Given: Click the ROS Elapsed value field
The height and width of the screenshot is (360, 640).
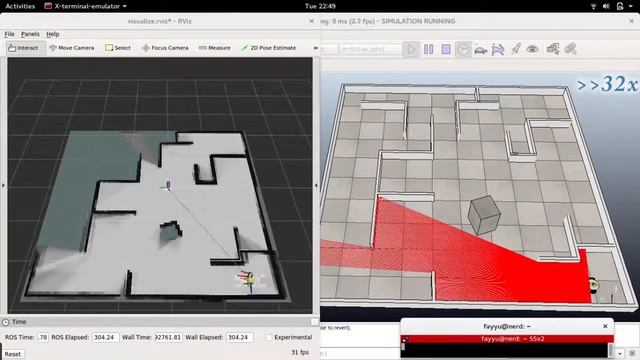Looking at the screenshot, I should pos(105,338).
